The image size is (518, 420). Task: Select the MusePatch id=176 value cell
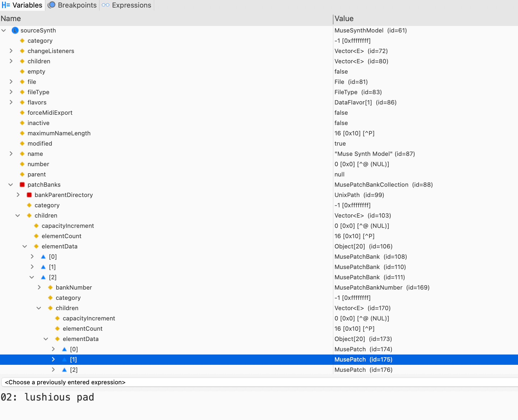[x=363, y=370]
